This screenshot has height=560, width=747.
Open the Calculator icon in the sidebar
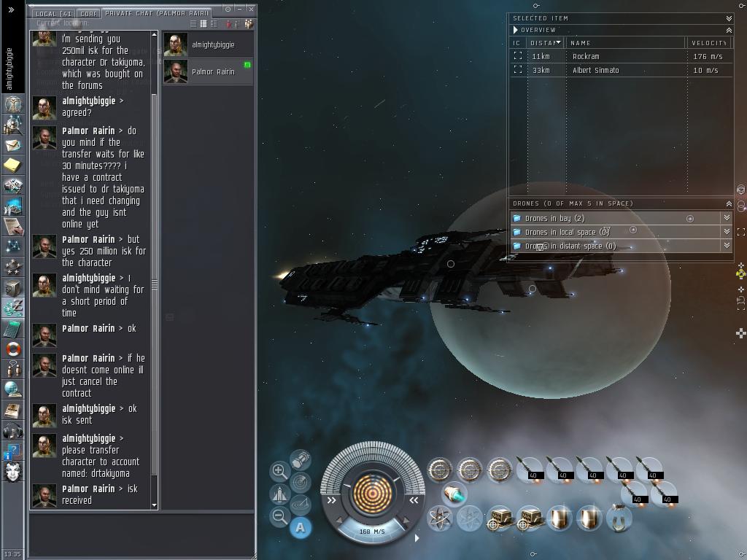click(x=13, y=329)
